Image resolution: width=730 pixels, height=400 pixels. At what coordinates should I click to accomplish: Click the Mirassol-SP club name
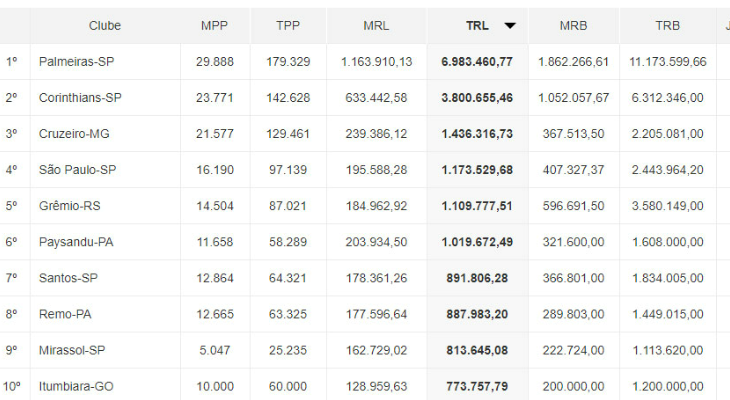72,350
